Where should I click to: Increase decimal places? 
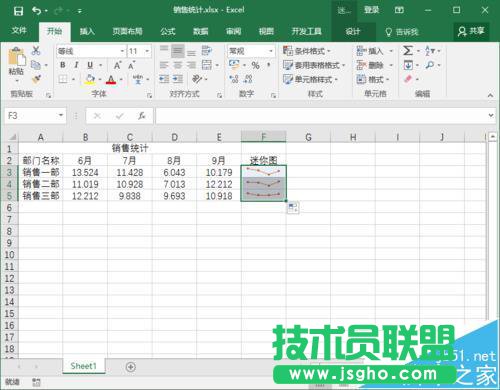234,79
